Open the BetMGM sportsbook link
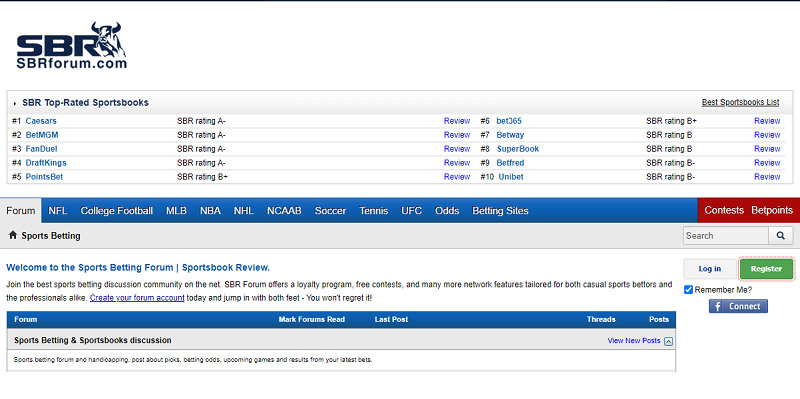This screenshot has height=399, width=800. pos(42,135)
